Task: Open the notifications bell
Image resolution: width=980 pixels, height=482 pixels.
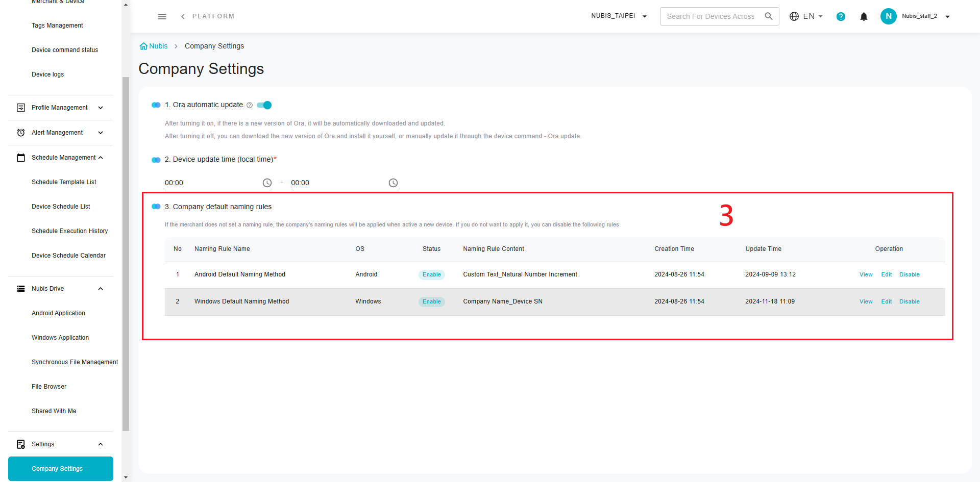Action: point(864,16)
